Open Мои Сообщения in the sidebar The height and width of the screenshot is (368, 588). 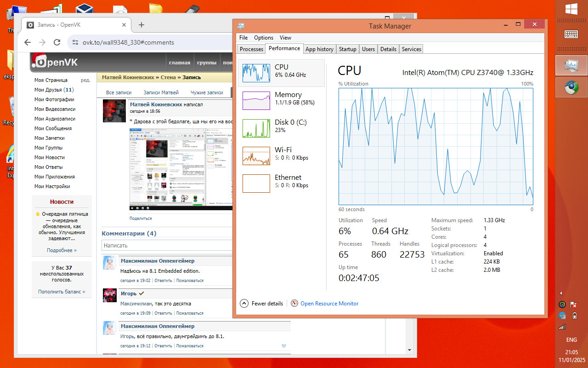(53, 128)
